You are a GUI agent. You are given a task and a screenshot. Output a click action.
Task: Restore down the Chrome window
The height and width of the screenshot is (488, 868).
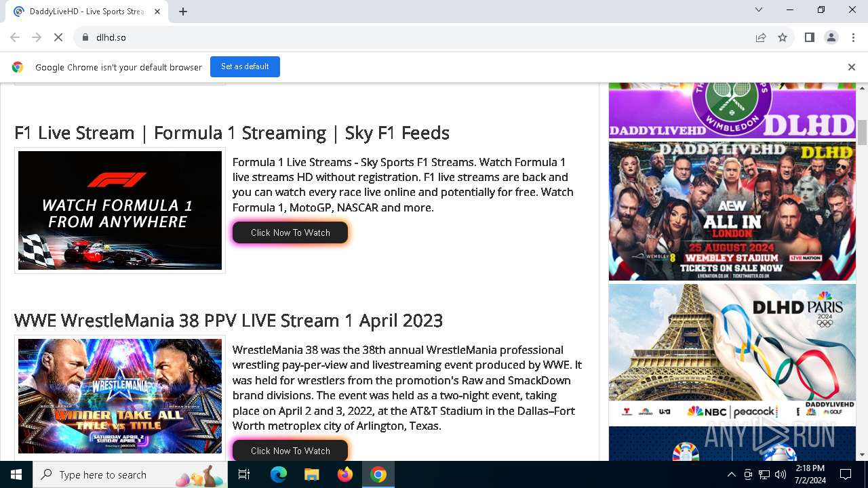[x=821, y=9]
